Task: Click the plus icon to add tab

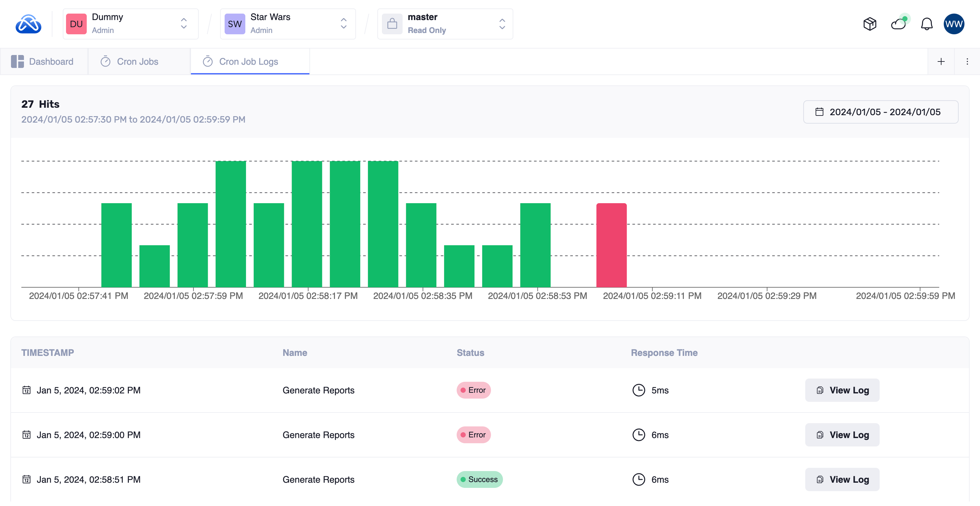Action: (941, 61)
